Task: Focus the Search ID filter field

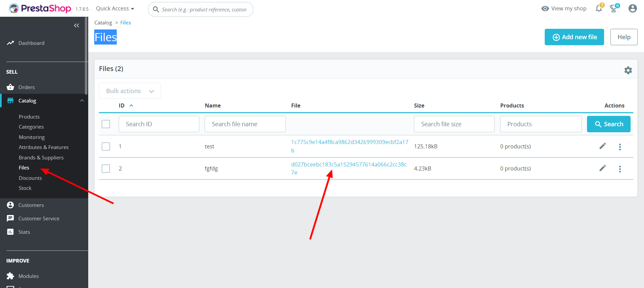Action: point(159,124)
